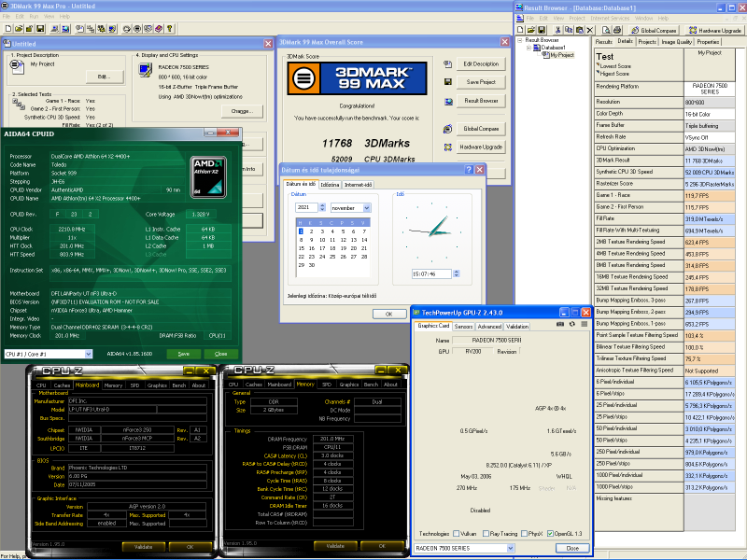
Task: Click Save Project button
Action: (481, 82)
